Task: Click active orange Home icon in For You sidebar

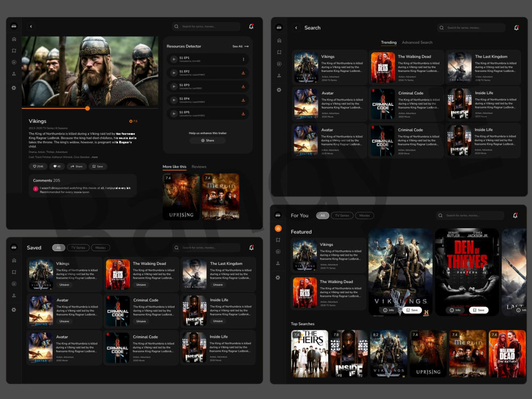Action: click(278, 228)
